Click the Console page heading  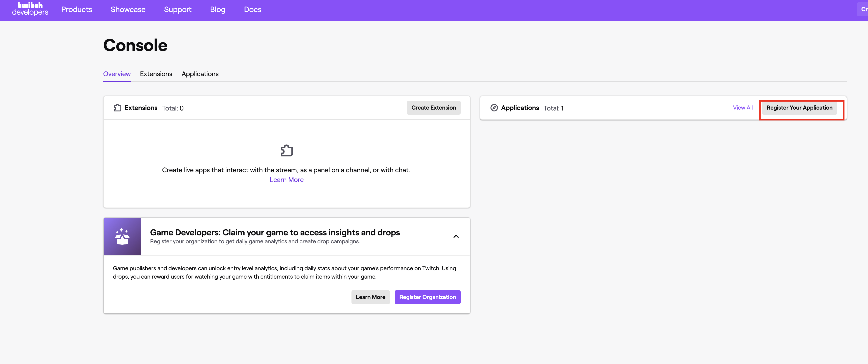coord(135,45)
